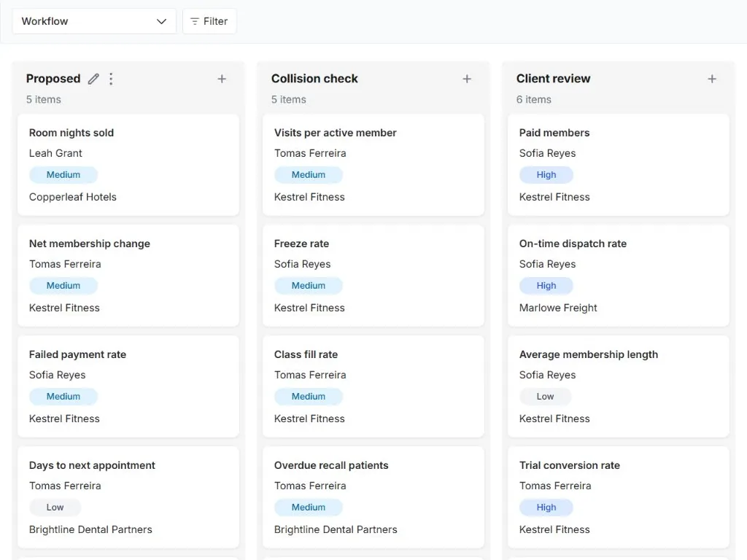Click the Client review column title

(x=553, y=79)
